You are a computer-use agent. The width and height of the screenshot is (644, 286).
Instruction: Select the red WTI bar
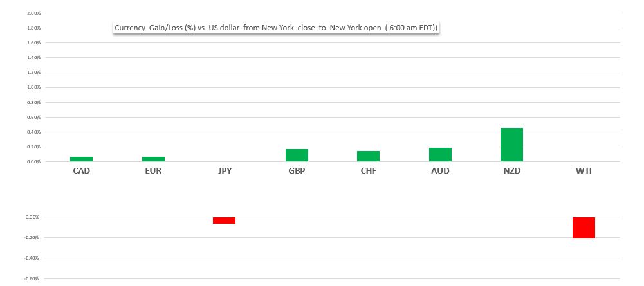[x=584, y=228]
